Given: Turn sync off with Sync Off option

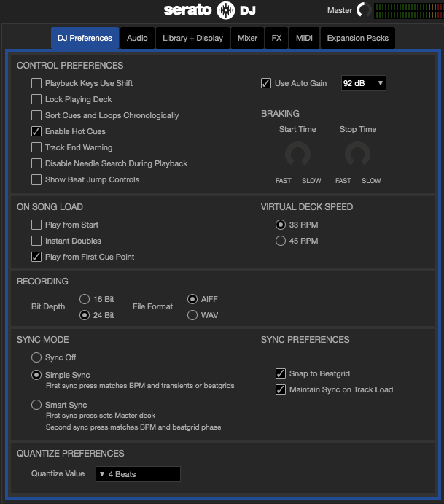Looking at the screenshot, I should (x=36, y=357).
